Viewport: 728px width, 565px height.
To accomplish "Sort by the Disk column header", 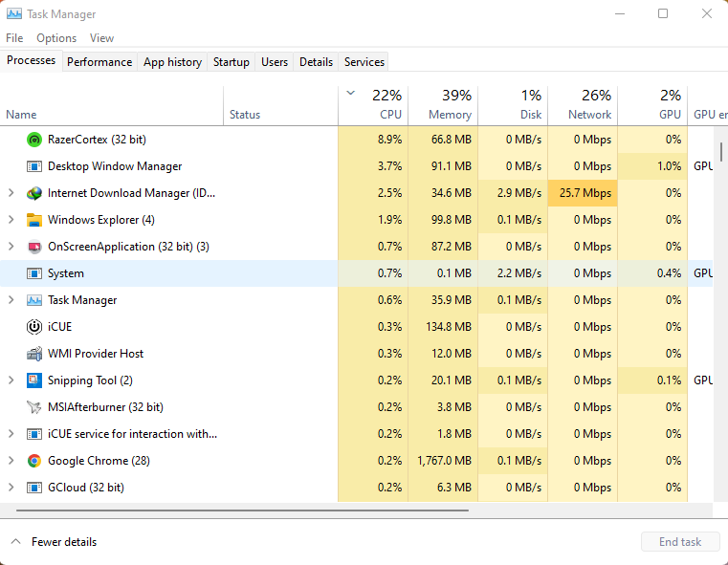I will coord(513,106).
